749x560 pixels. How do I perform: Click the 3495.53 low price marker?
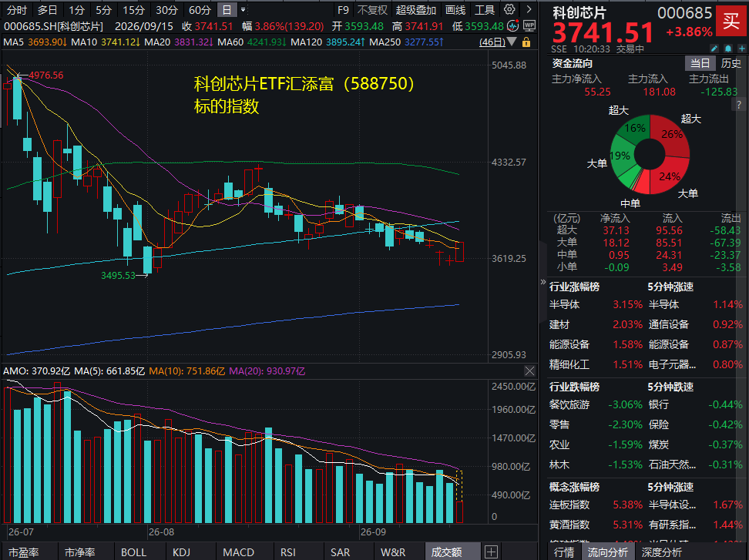click(x=119, y=276)
